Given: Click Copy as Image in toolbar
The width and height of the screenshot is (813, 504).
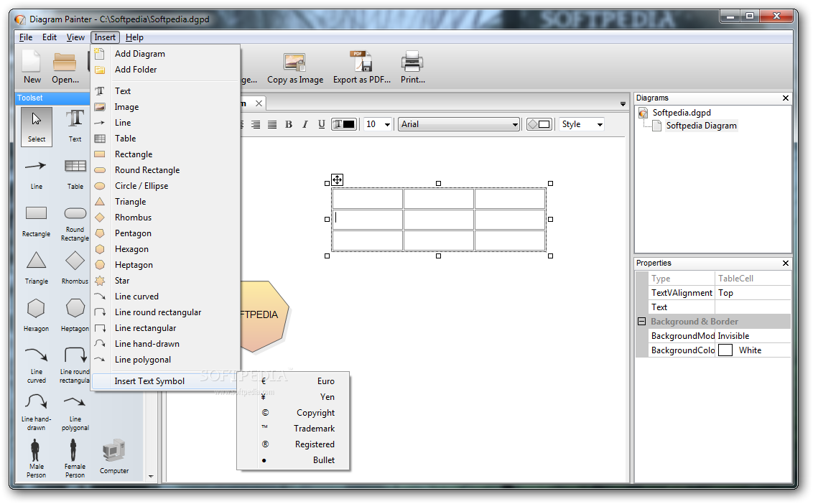Looking at the screenshot, I should pyautogui.click(x=295, y=67).
